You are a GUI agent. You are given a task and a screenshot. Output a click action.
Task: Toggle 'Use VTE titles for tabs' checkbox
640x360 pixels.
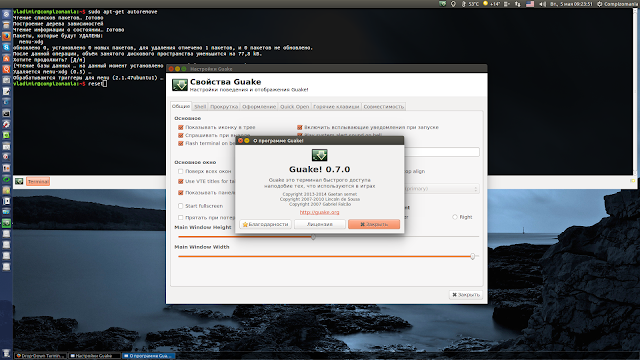[181, 181]
